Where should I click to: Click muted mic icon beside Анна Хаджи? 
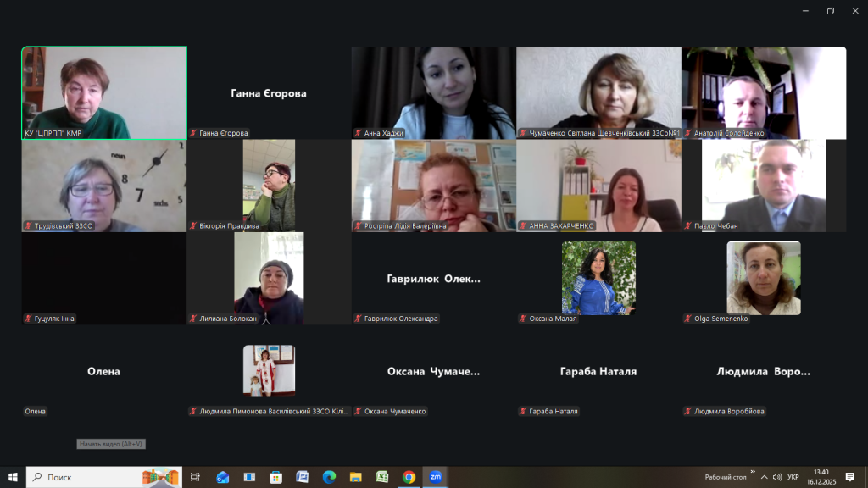click(x=359, y=133)
